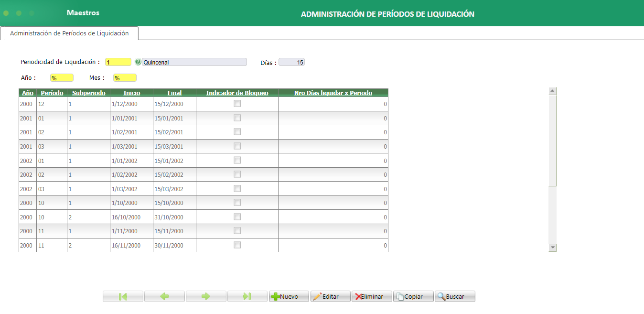The width and height of the screenshot is (644, 314).
Task: Toggle the bloqueo checkbox for 2002/03
Action: click(237, 188)
